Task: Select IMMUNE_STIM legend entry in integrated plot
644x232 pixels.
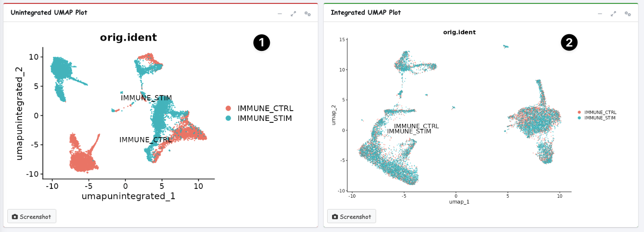Action: click(x=599, y=118)
